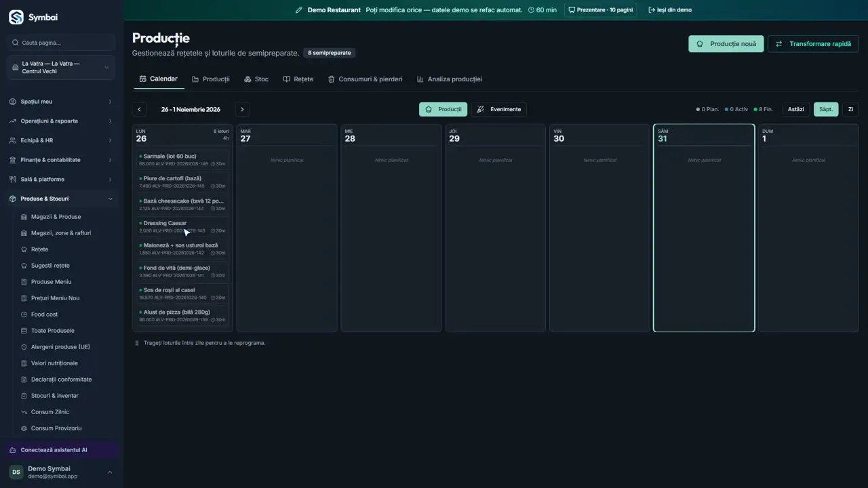Go to the next week arrow
Image resolution: width=868 pixels, height=488 pixels.
(x=242, y=109)
